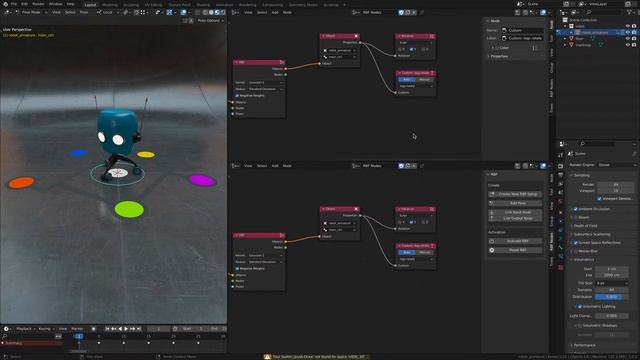
Task: Open the Render menu
Action: (38, 4)
